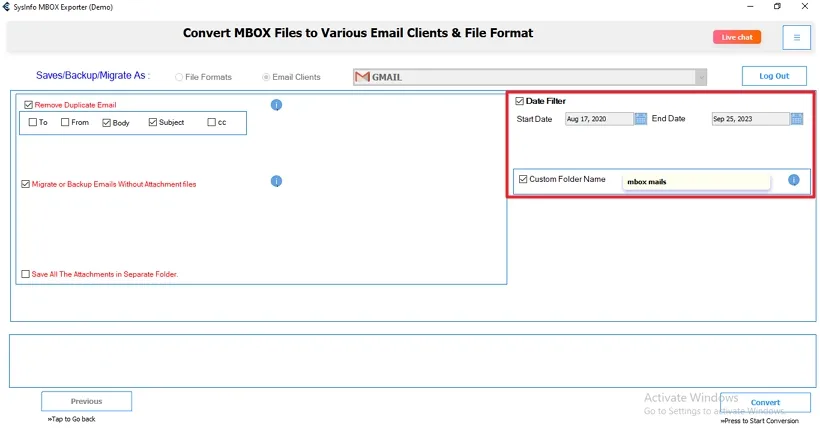820x437 pixels.
Task: Click info icon next to Custom Folder Name
Action: pos(793,180)
